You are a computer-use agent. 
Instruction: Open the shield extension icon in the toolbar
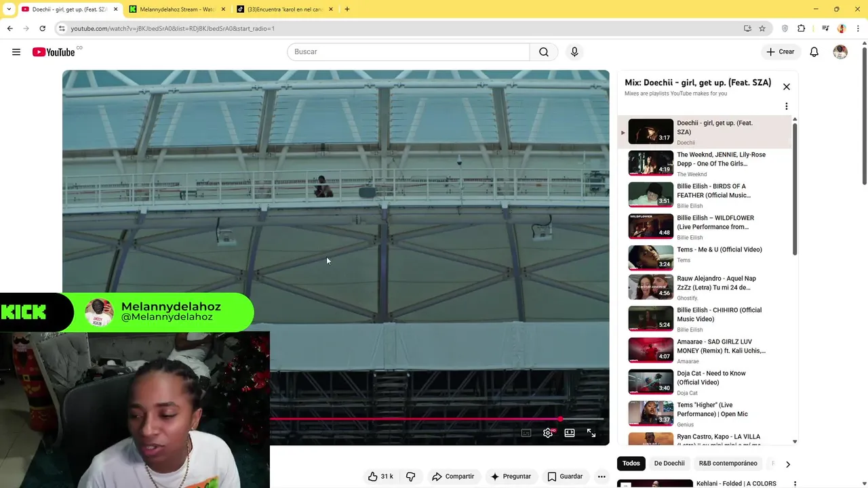(785, 28)
